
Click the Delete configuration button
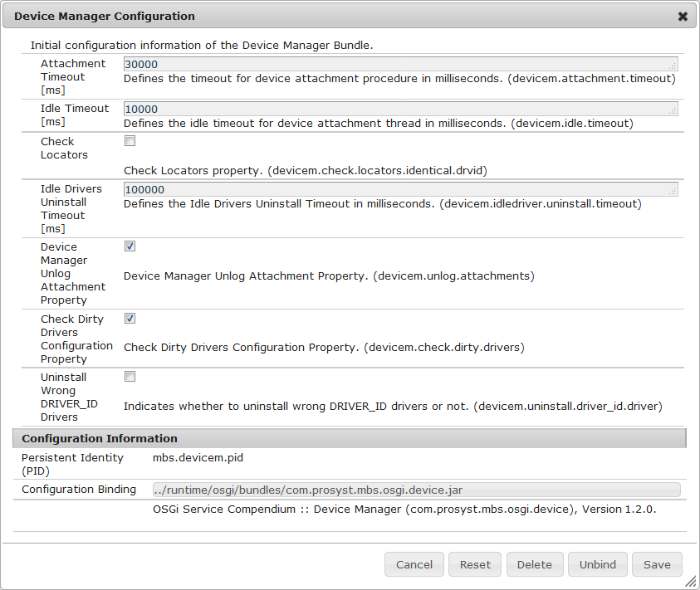coord(535,564)
